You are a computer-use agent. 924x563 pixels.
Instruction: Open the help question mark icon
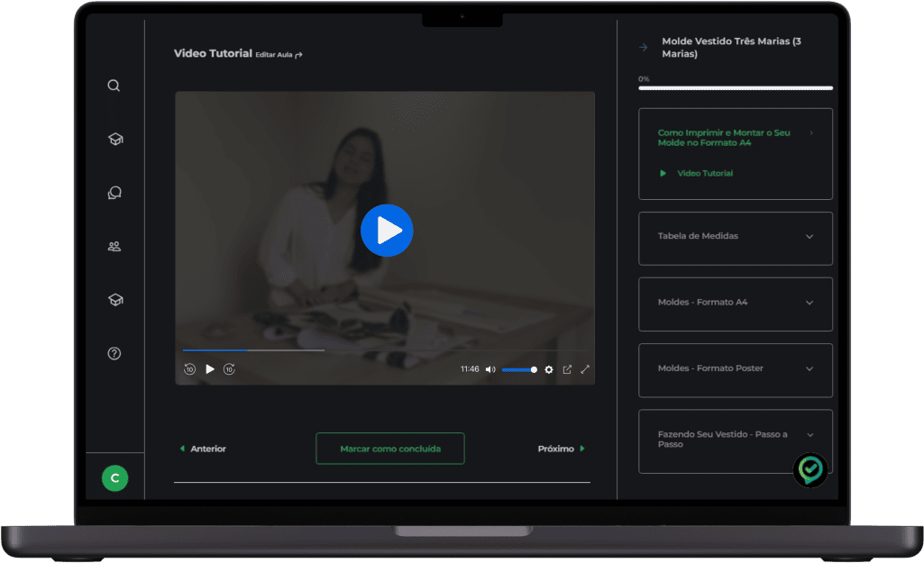(114, 353)
